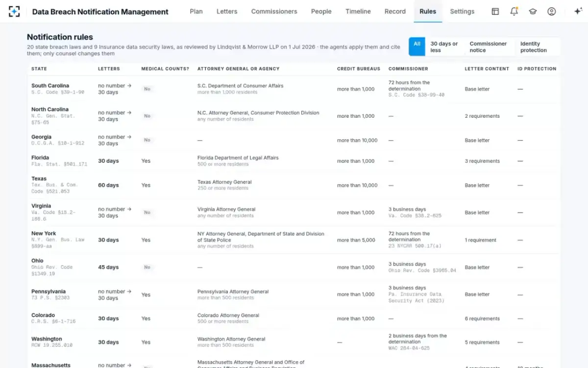
Task: Select the Colorado state name
Action: (x=43, y=315)
